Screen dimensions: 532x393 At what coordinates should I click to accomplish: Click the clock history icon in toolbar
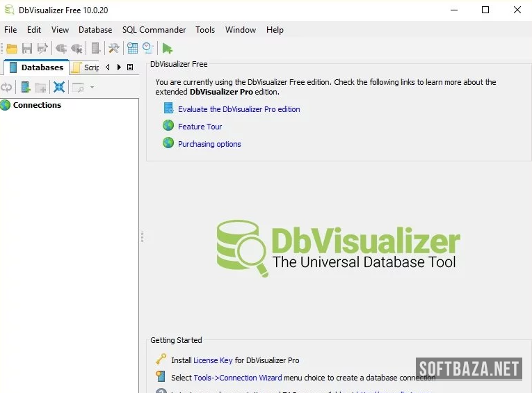click(x=147, y=48)
